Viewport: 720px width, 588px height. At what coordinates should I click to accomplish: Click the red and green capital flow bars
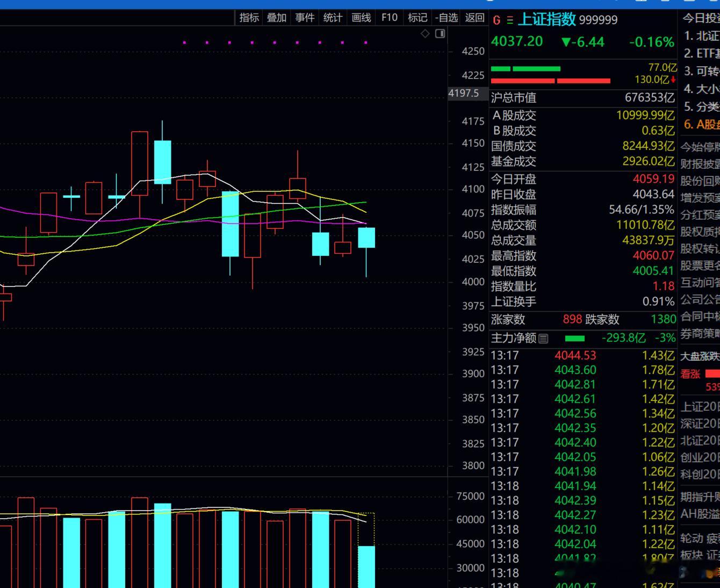tap(551, 75)
